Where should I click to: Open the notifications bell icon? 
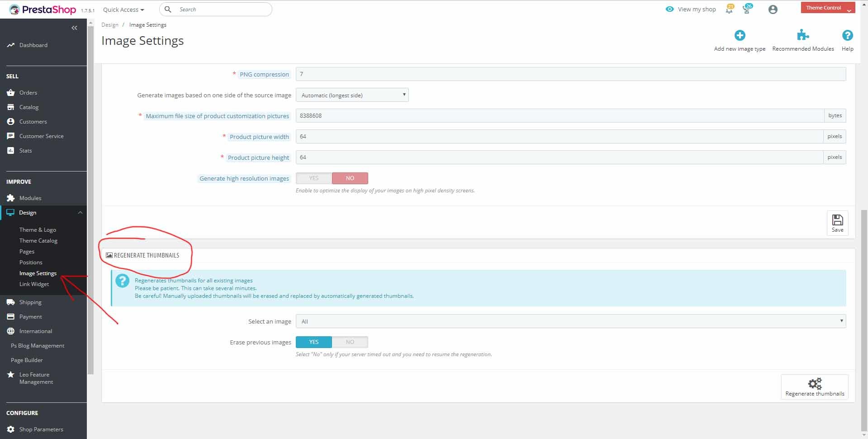[729, 9]
